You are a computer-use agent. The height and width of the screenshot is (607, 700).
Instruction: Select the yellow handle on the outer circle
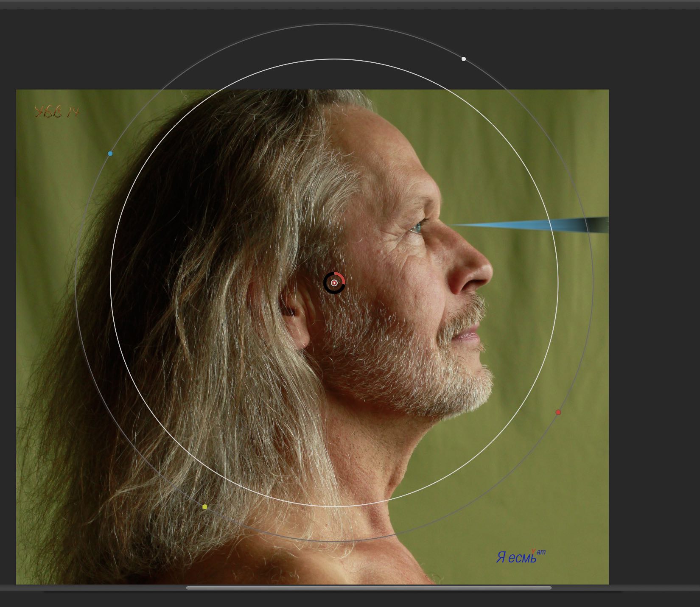tap(205, 507)
